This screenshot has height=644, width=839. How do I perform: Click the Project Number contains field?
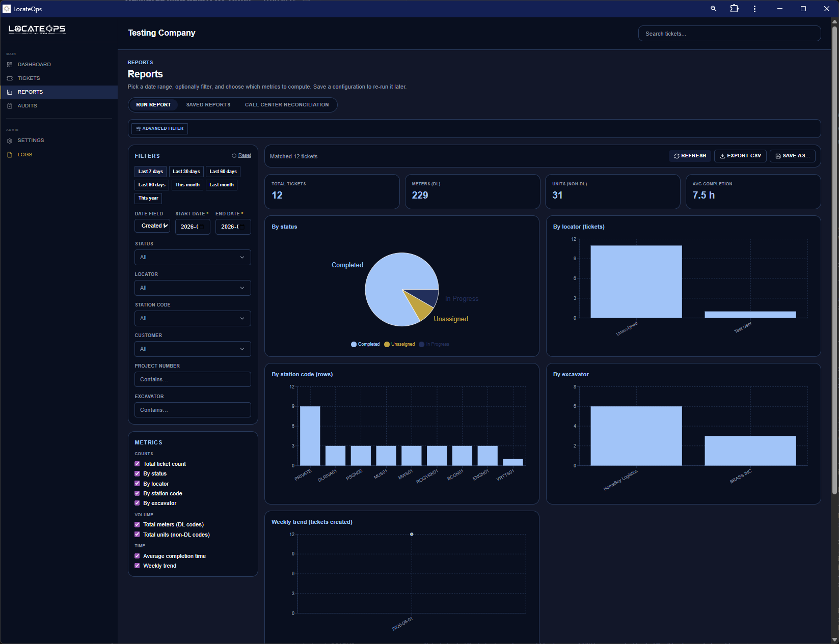[x=193, y=380]
